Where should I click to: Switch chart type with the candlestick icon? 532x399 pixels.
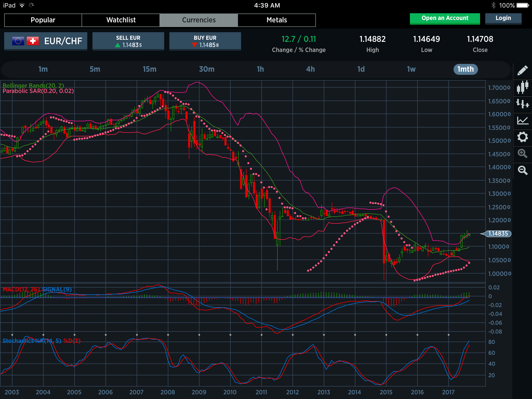522,87
